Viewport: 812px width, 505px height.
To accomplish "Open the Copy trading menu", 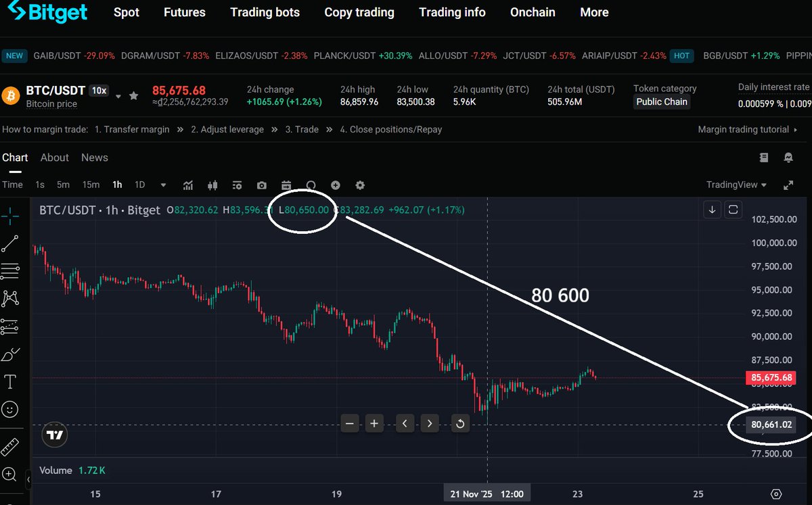I will [359, 12].
